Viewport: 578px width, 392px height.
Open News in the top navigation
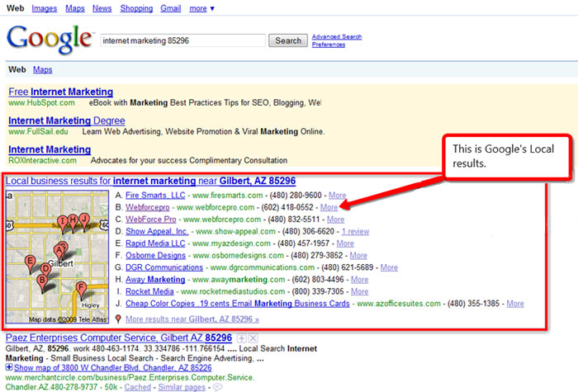[x=102, y=8]
